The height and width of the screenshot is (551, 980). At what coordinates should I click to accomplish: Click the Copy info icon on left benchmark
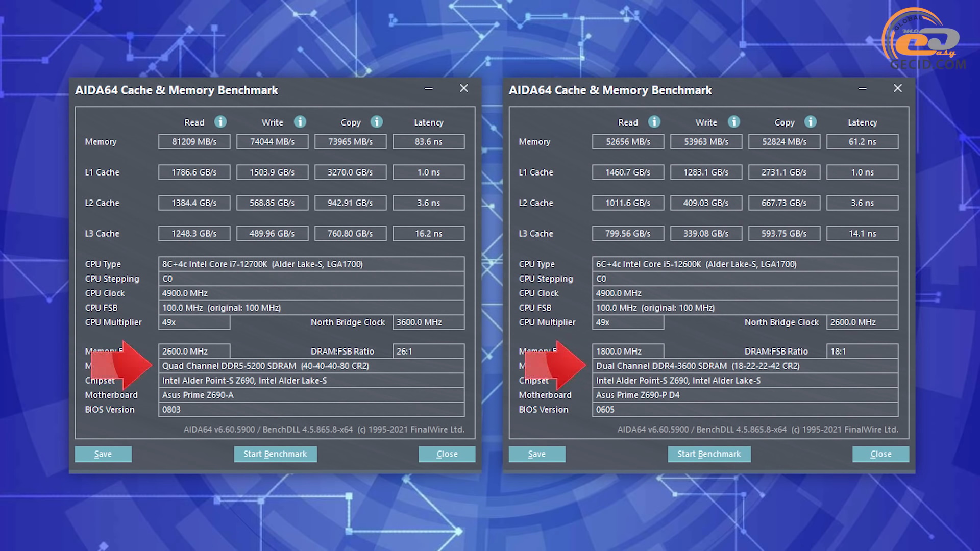click(x=376, y=122)
